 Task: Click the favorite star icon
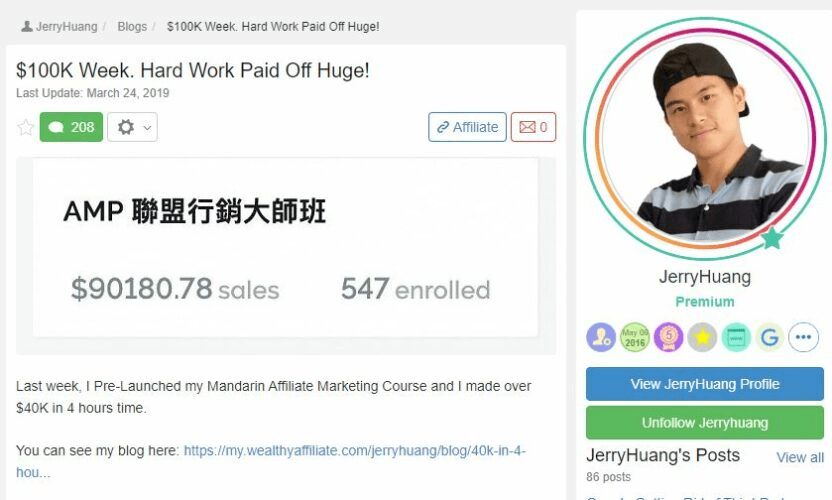[25, 127]
